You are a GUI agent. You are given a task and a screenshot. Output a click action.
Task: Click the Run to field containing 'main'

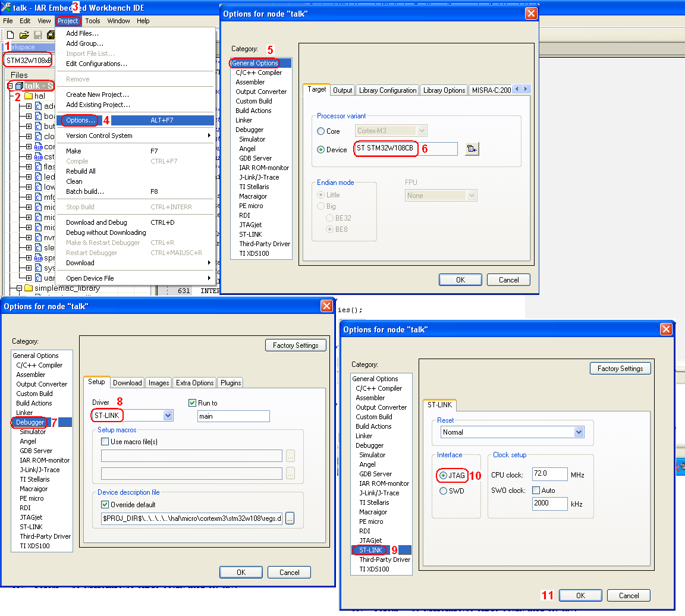[233, 416]
